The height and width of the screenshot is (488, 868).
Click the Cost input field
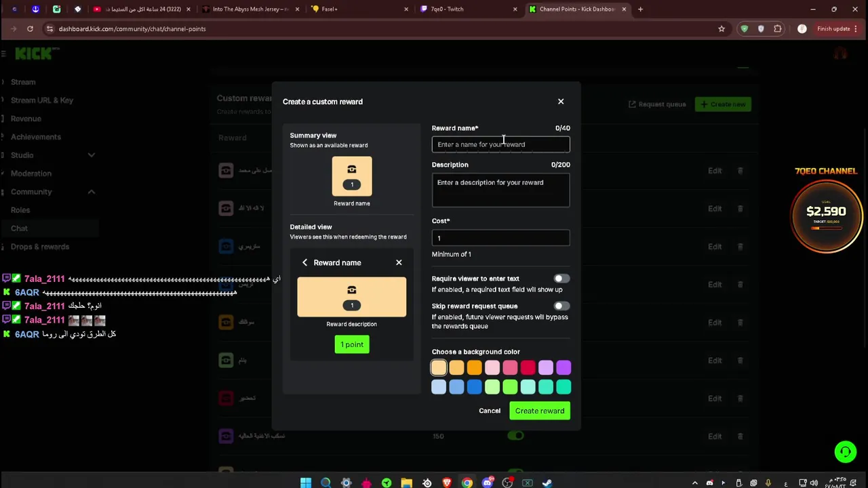pyautogui.click(x=500, y=238)
